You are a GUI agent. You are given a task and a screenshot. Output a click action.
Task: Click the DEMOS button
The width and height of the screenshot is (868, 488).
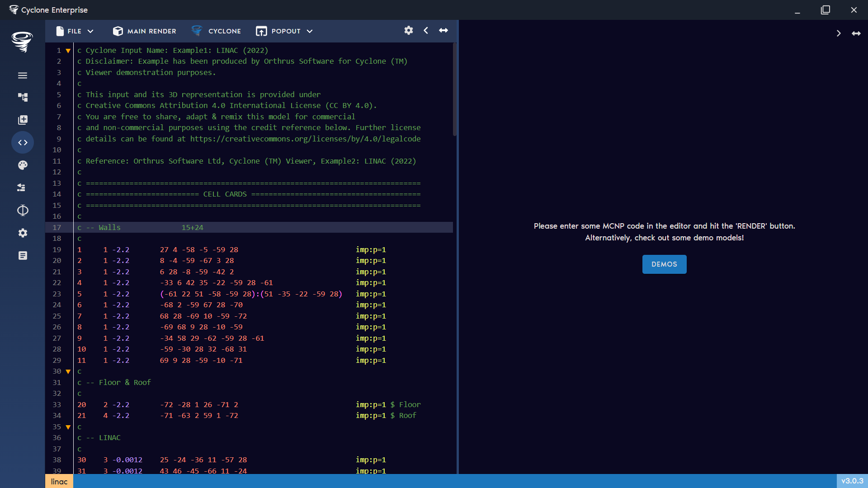[664, 264]
